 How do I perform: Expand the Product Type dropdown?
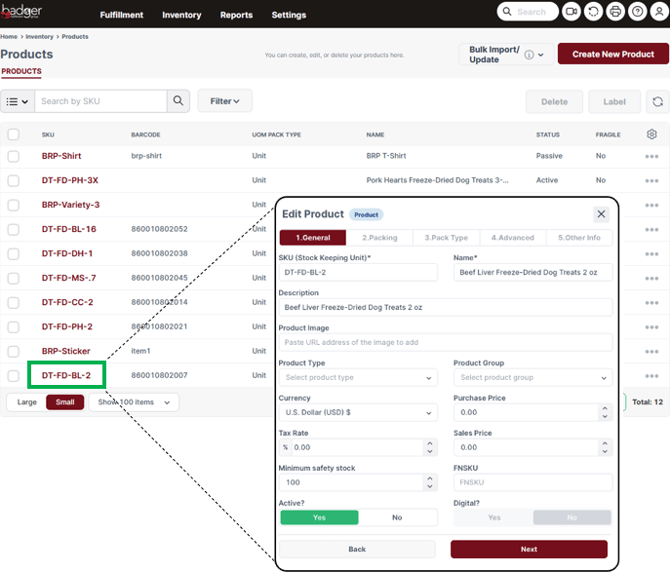358,378
